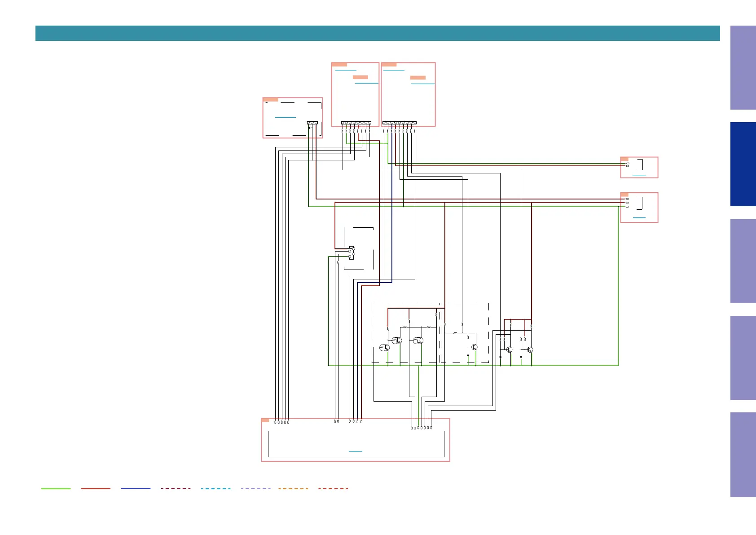Click the dashed cyan line legend sample
This screenshot has height=535, width=756.
215,489
